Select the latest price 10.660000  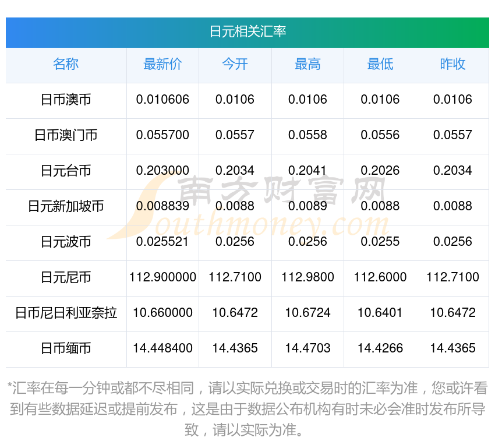(x=162, y=313)
